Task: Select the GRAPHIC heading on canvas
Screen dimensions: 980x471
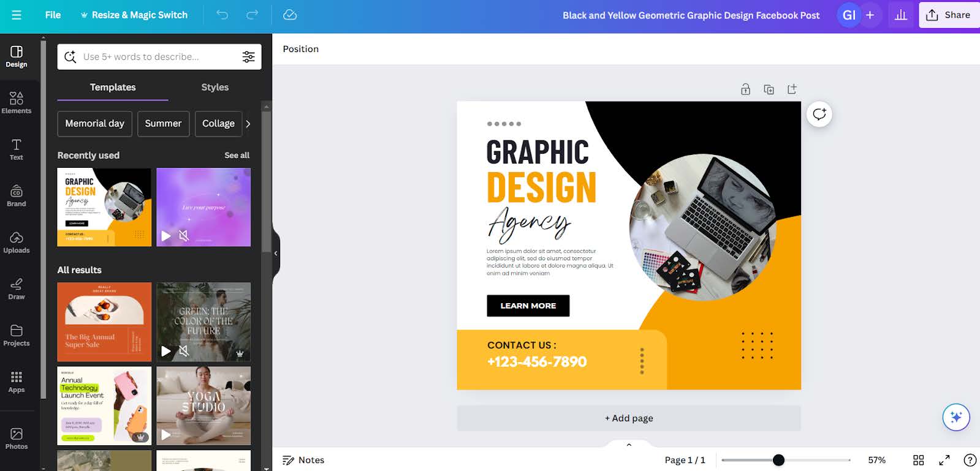Action: (537, 153)
